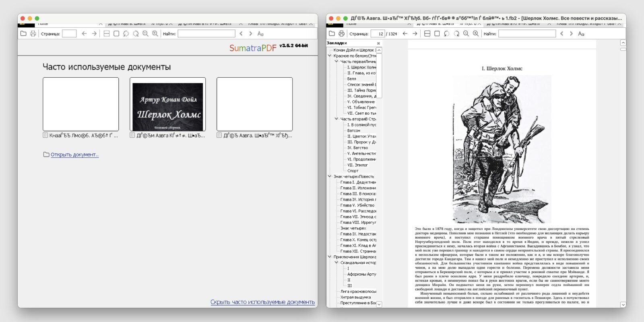
Task: Click the page number field showing 12
Action: coord(378,34)
